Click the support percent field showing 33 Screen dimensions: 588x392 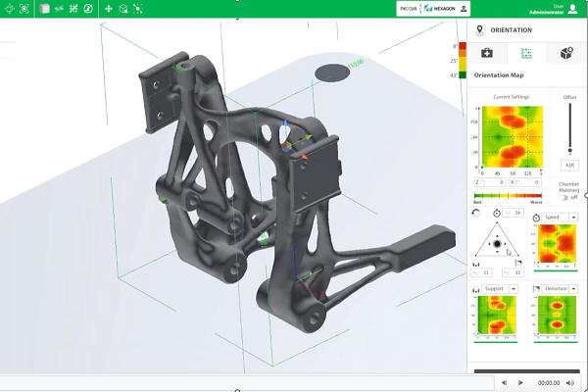click(x=481, y=272)
